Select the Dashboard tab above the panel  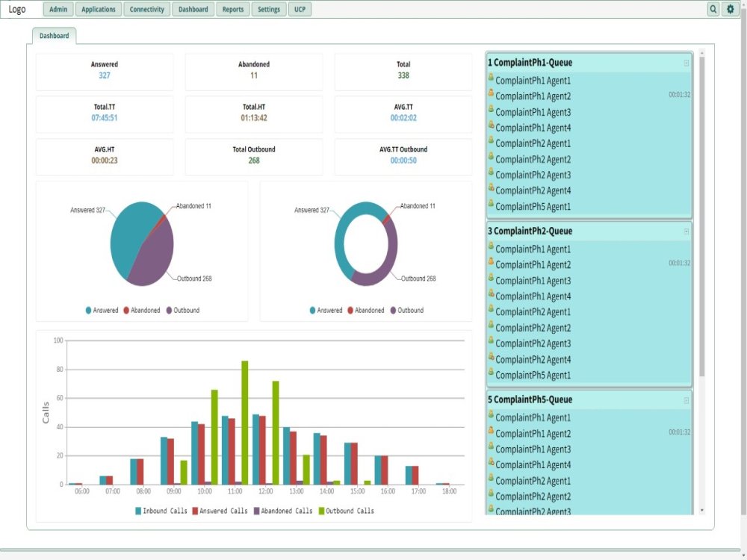point(54,36)
